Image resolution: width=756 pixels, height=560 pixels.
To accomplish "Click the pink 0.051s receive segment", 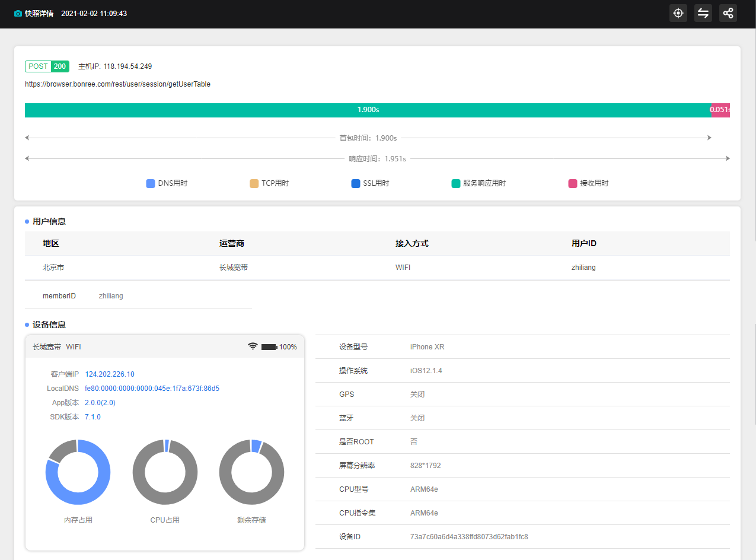I will click(x=720, y=110).
